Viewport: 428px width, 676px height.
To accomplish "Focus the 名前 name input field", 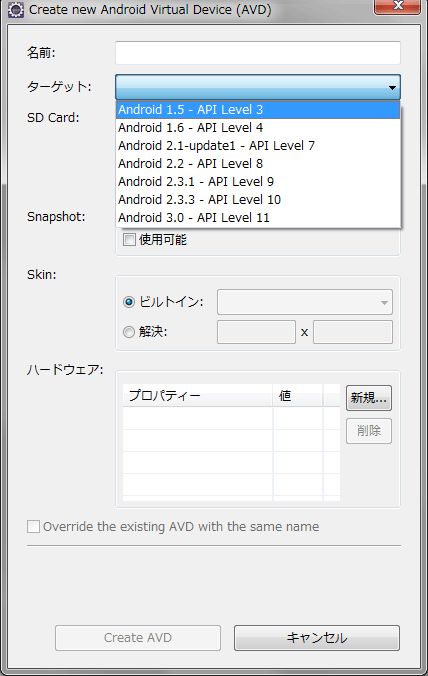I will (258, 53).
